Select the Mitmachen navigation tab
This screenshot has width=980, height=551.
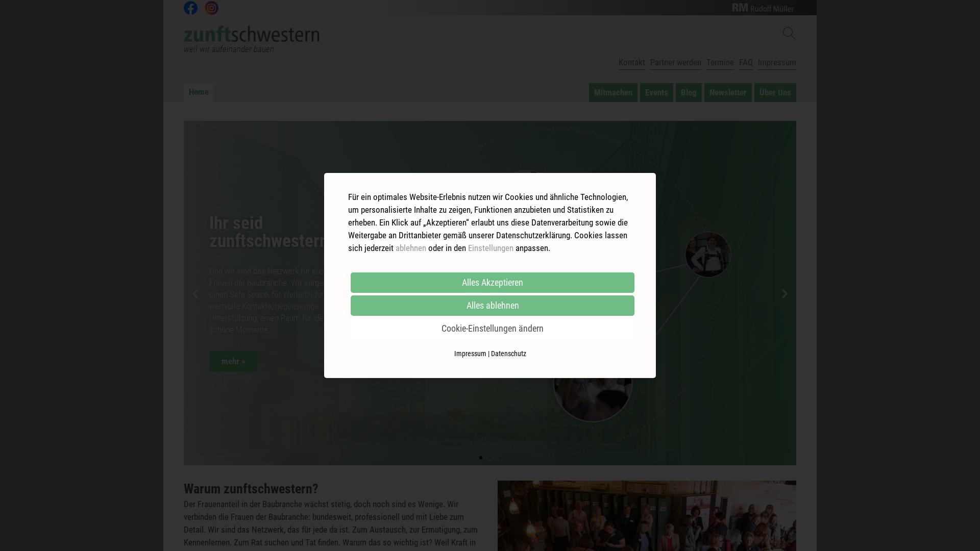(612, 92)
